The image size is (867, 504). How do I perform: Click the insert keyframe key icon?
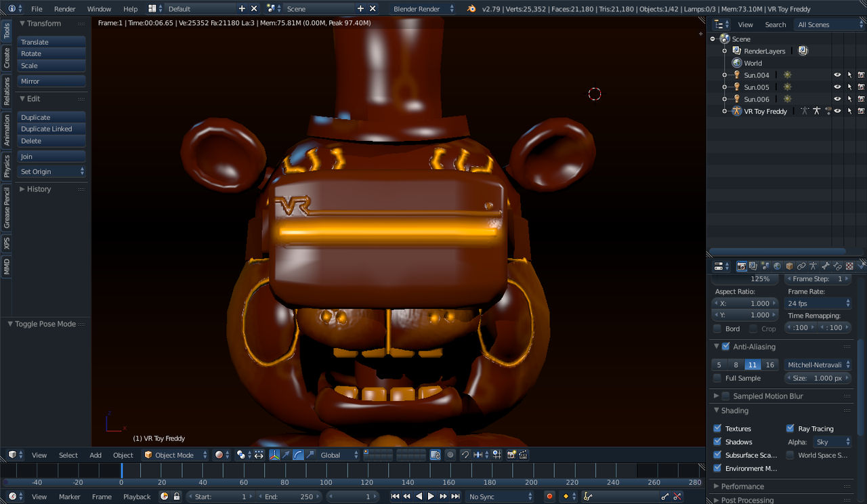[x=664, y=497]
